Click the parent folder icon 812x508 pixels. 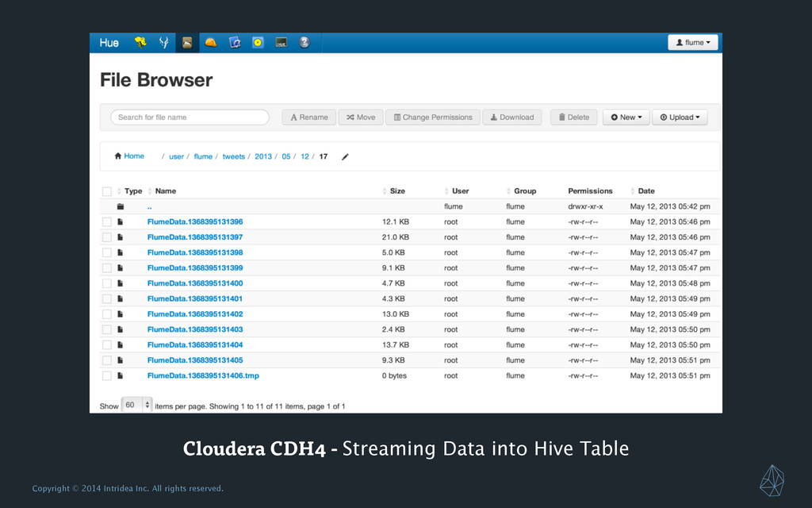coord(121,206)
